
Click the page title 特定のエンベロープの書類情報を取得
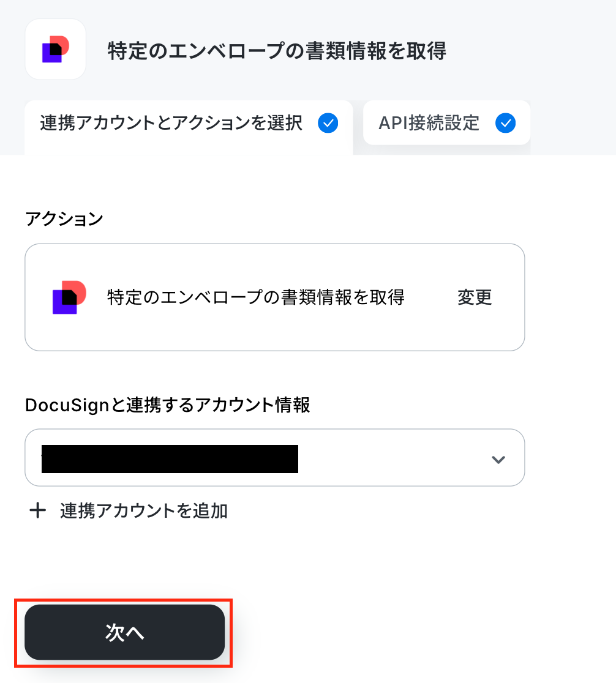coord(277,51)
